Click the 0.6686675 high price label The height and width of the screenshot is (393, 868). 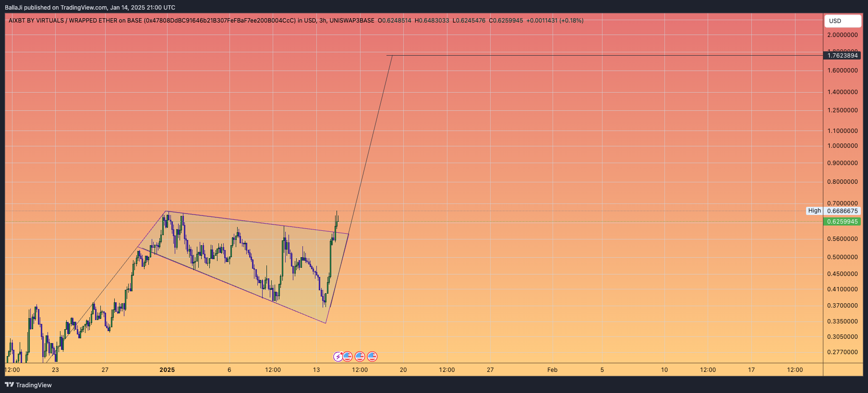pyautogui.click(x=842, y=211)
